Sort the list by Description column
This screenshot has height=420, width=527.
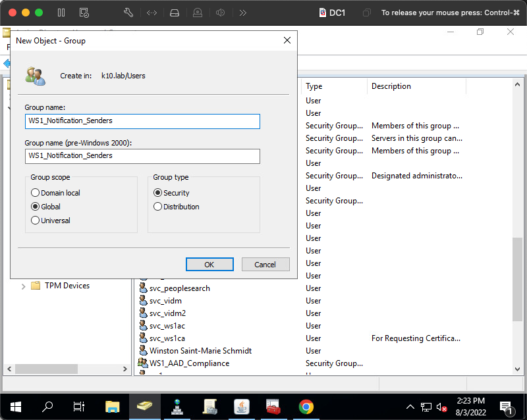(416, 86)
